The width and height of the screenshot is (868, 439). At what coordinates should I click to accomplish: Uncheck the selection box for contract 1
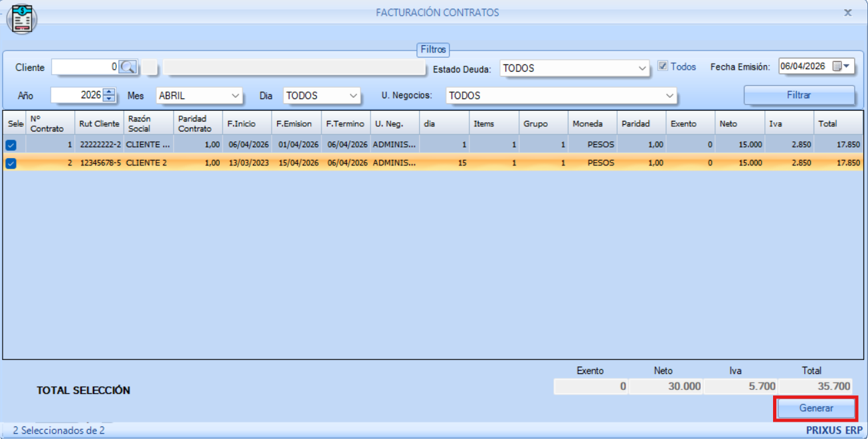click(11, 145)
